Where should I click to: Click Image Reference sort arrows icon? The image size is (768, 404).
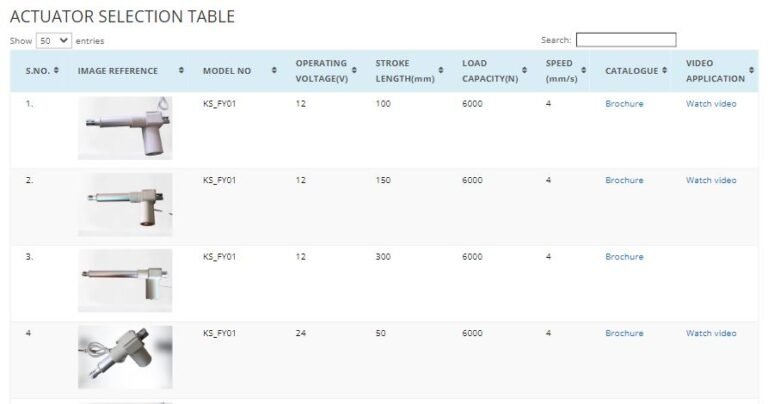point(181,71)
